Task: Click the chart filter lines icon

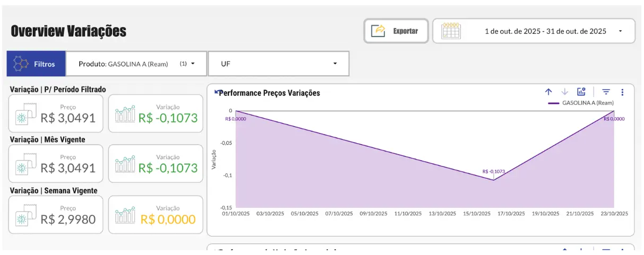Action: point(606,92)
